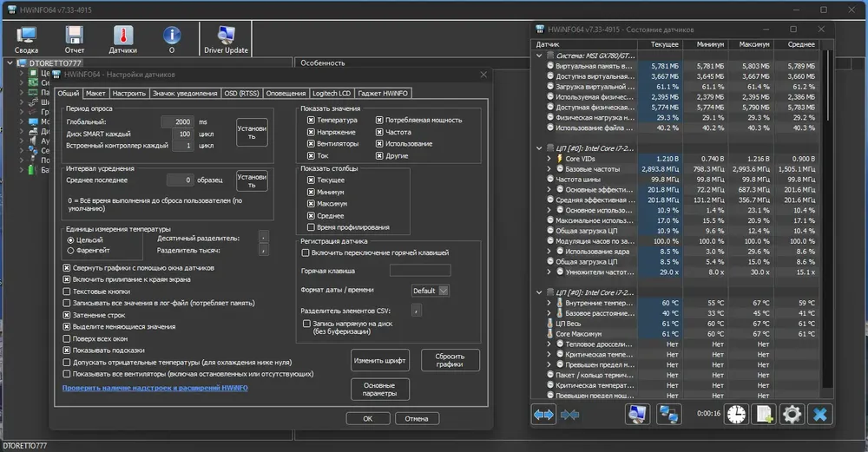Switch to the OSD (RTSS) tab
This screenshot has height=452, width=868.
241,94
